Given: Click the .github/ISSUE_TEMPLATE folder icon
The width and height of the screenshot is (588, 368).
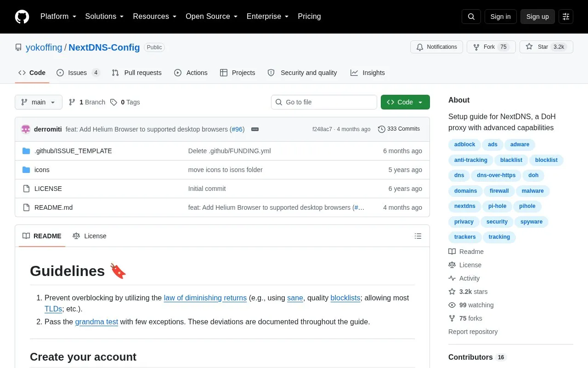Looking at the screenshot, I should pos(26,151).
